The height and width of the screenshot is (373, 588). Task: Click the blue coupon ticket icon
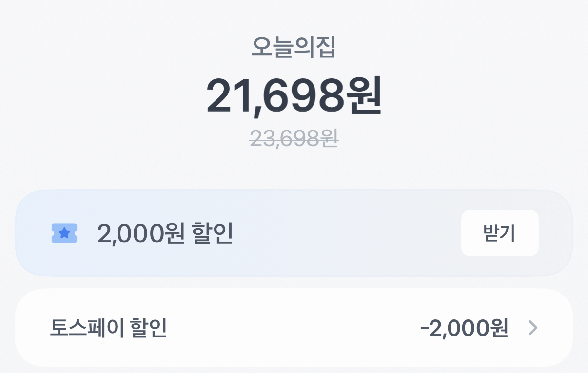coord(64,233)
